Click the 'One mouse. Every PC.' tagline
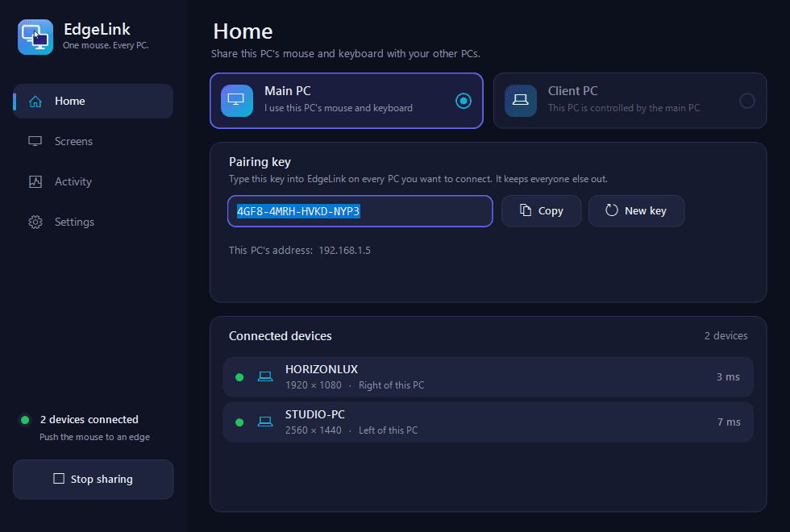The width and height of the screenshot is (790, 532). coord(106,45)
